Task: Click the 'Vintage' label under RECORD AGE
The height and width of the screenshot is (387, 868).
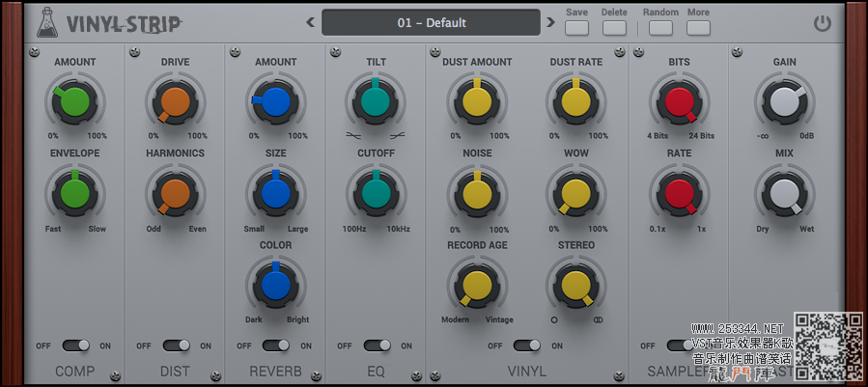Action: coord(499,319)
